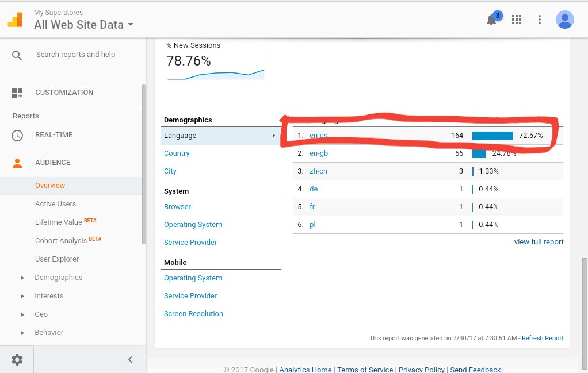This screenshot has width=588, height=373.
Task: Expand the Demographics sidebar section
Action: point(22,278)
